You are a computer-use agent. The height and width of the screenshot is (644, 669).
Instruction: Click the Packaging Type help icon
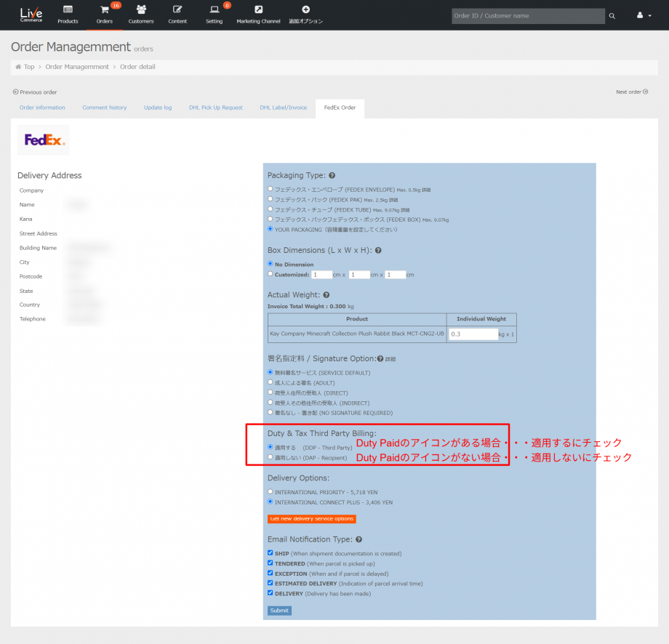[332, 175]
